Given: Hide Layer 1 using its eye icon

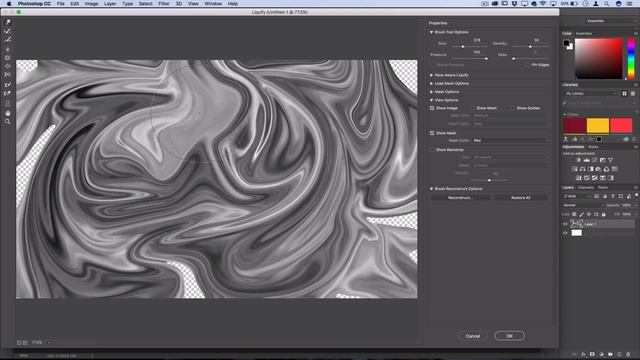Looking at the screenshot, I should (565, 224).
